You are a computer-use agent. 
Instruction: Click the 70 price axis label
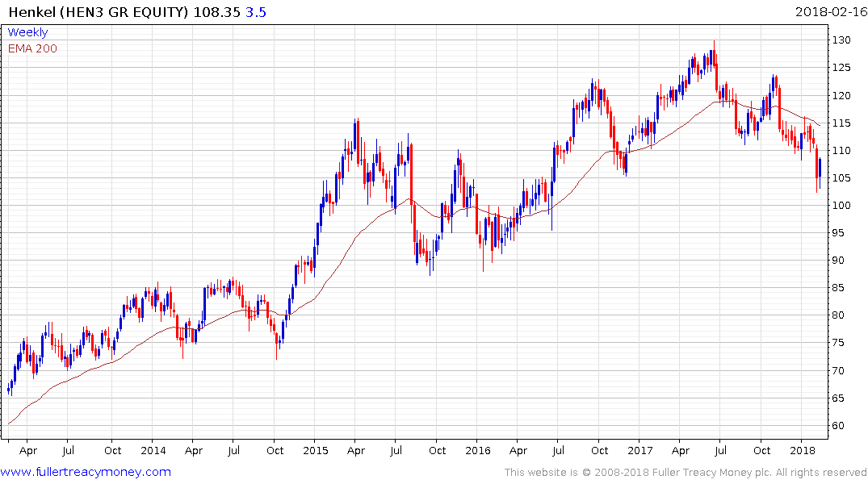click(838, 370)
